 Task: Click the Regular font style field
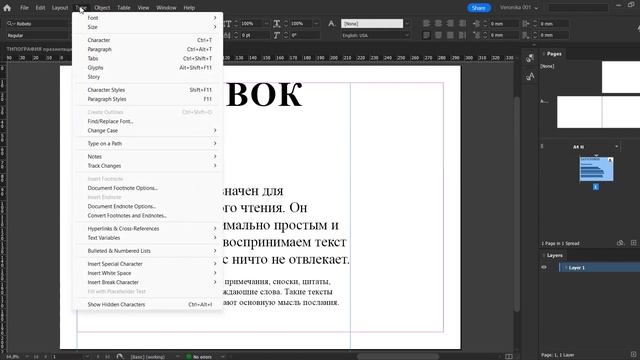39,36
